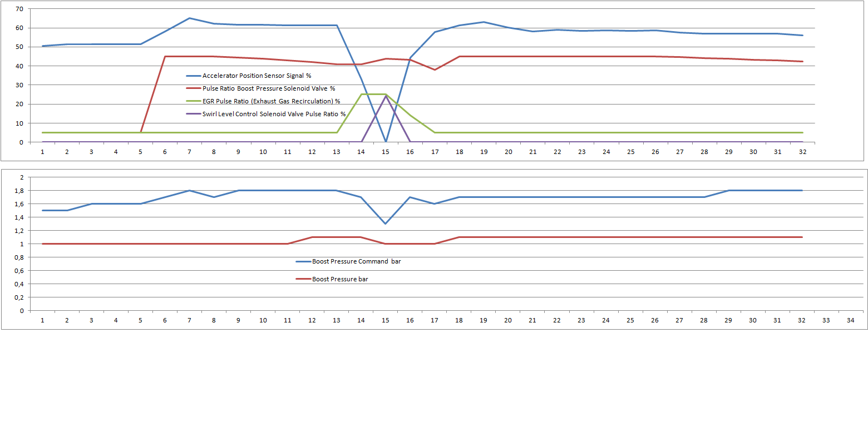This screenshot has height=437, width=868.
Task: Select the Swirl Level Control Solenoid legend label
Action: [x=274, y=114]
